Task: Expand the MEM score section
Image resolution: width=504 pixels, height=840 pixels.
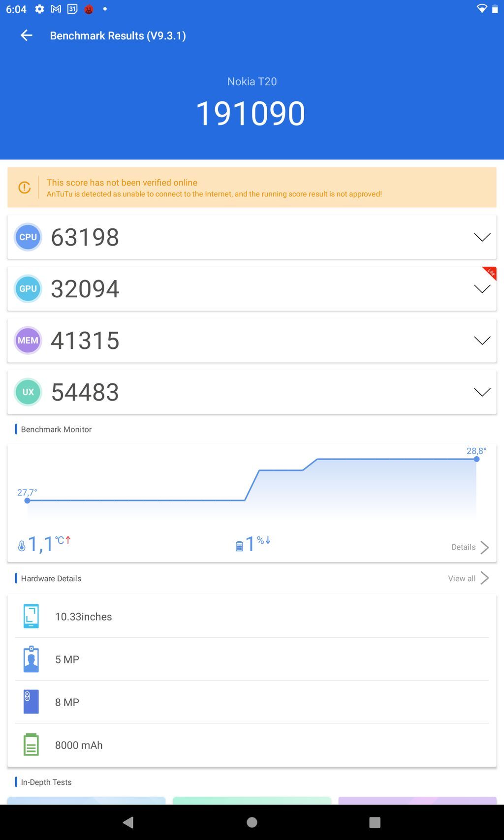Action: (482, 341)
